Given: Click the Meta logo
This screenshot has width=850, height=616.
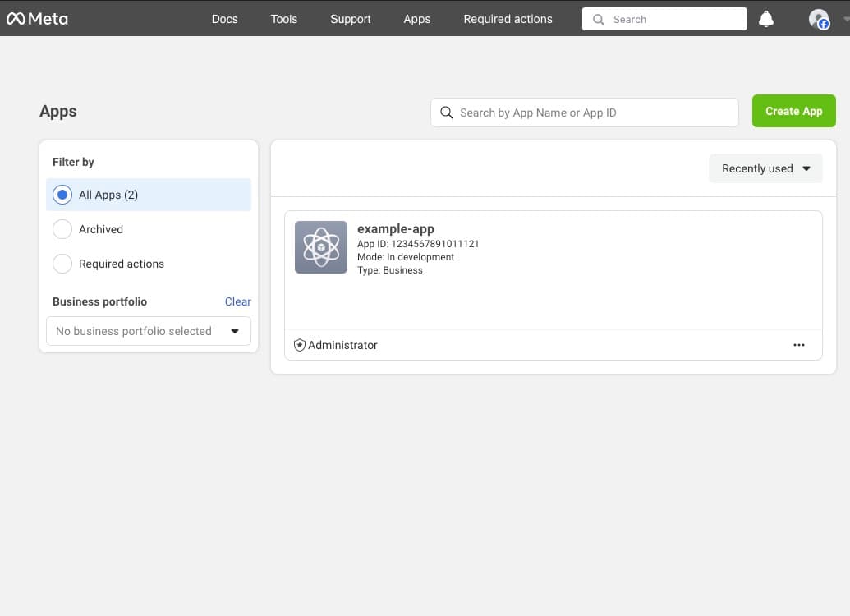Looking at the screenshot, I should pyautogui.click(x=37, y=19).
